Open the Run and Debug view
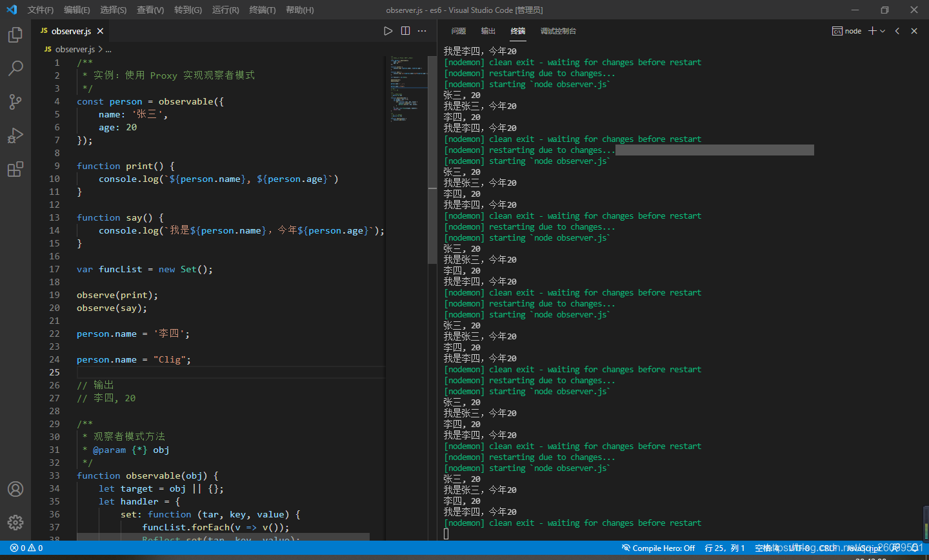 15,135
